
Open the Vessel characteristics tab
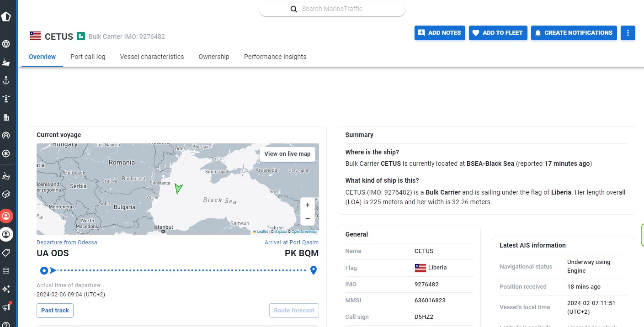point(152,57)
